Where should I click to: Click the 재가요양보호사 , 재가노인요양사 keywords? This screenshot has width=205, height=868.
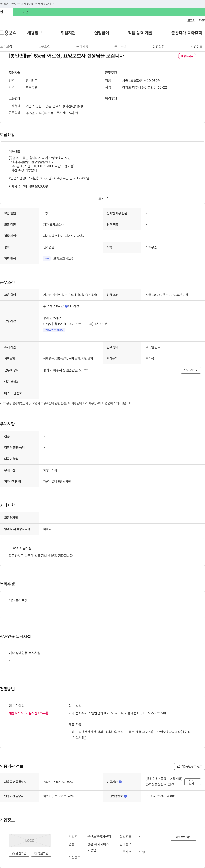click(x=64, y=236)
